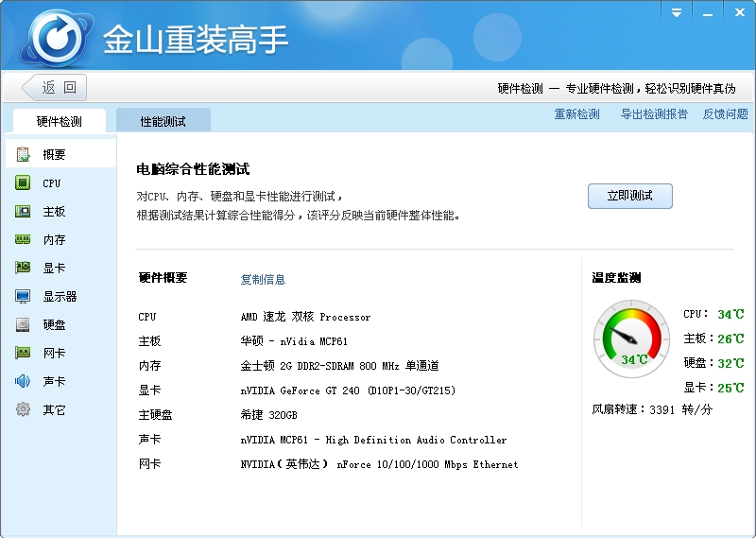Click the AMD 速龙 双核 Processor text
Viewport: 756px width, 538px height.
tap(305, 317)
